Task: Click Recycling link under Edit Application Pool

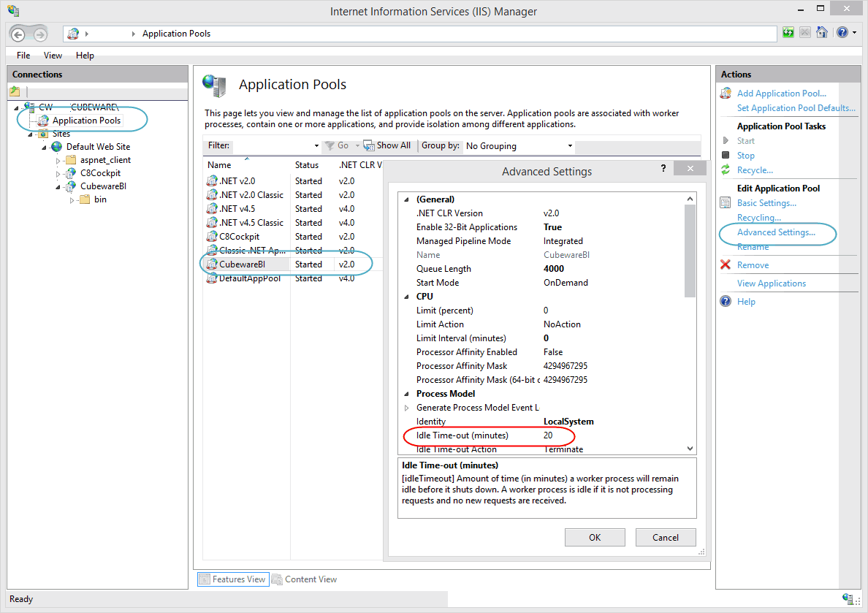Action: coord(759,218)
